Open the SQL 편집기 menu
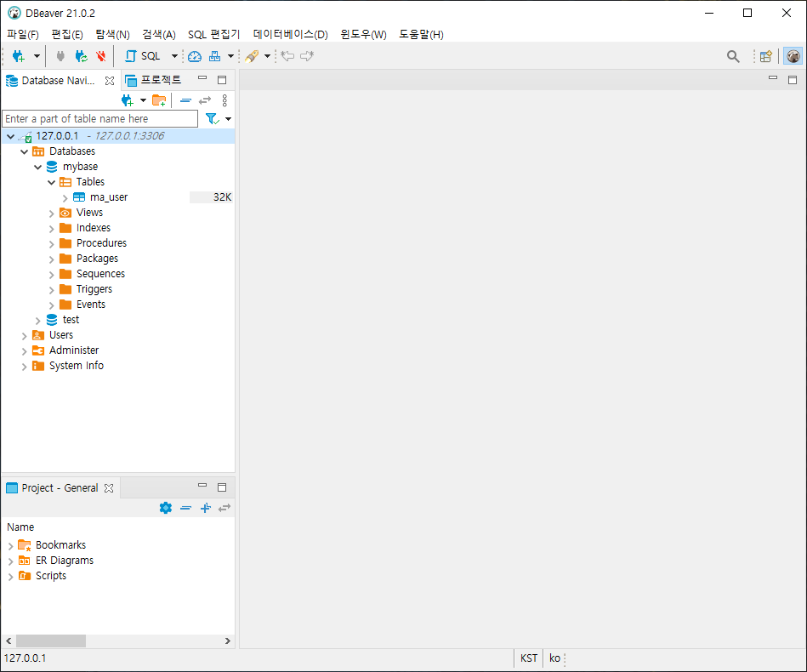This screenshot has height=672, width=807. tap(214, 35)
